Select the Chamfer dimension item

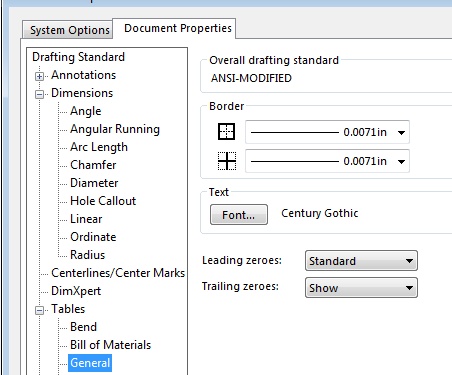93,165
